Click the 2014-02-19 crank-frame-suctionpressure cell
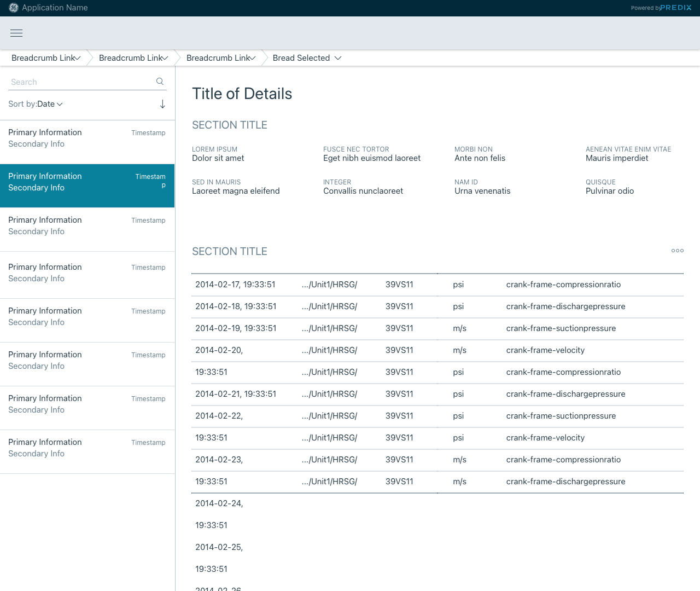This screenshot has height=591, width=700. [x=561, y=328]
